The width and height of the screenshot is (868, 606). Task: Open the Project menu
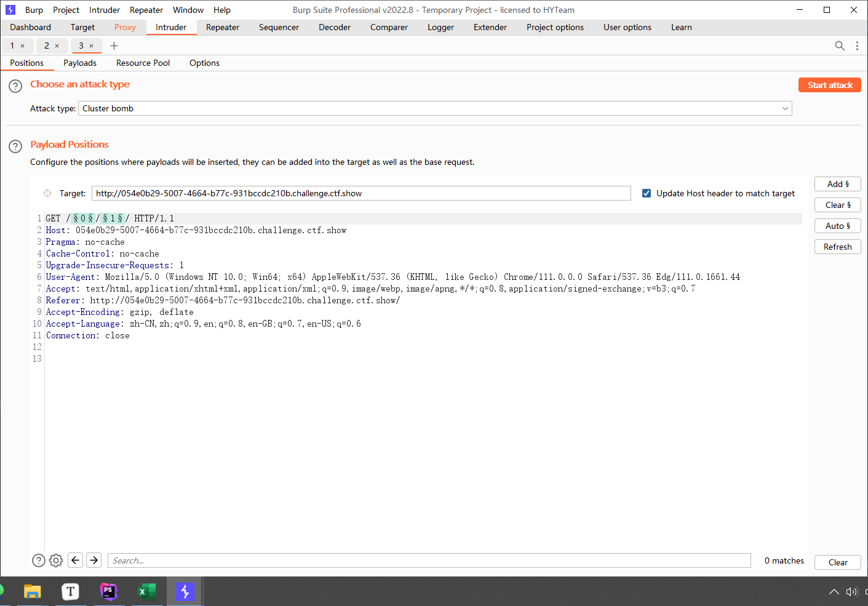pos(66,10)
